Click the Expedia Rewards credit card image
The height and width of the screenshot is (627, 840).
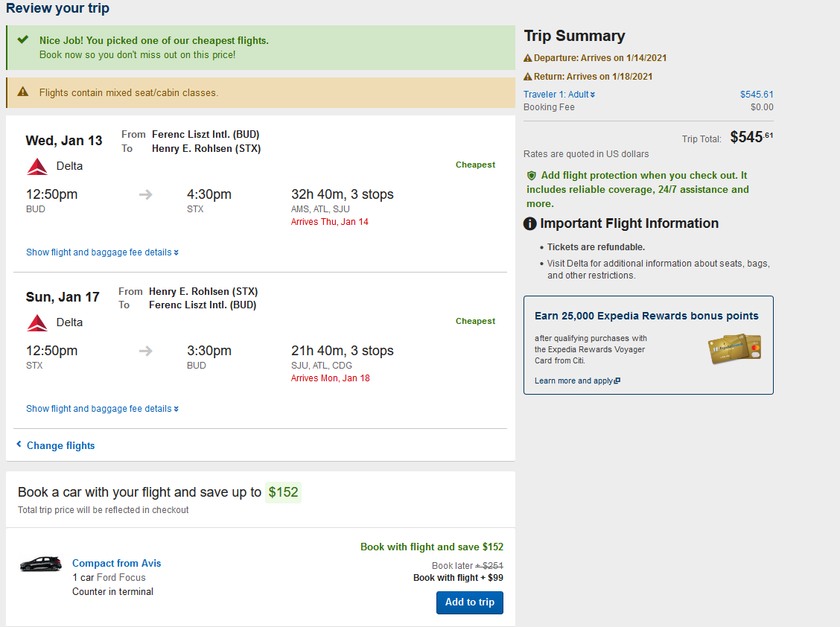click(x=734, y=348)
